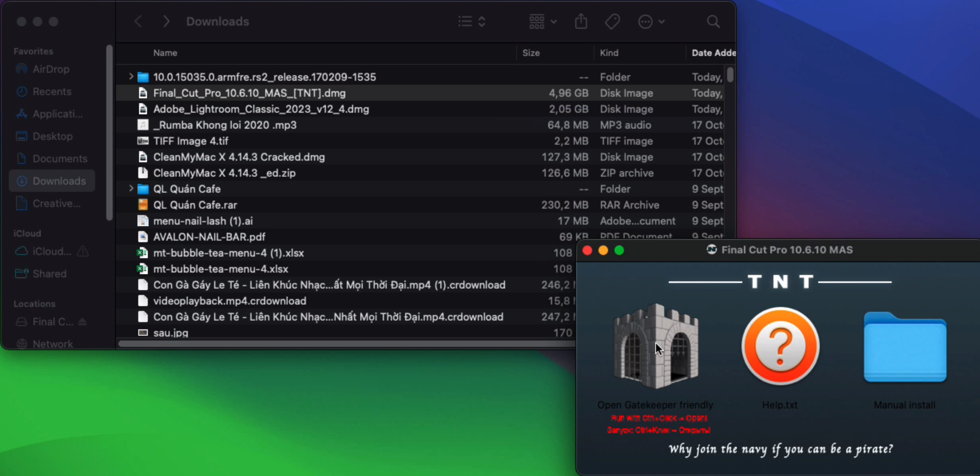
Task: Select AirDrop in the sidebar
Action: click(51, 69)
